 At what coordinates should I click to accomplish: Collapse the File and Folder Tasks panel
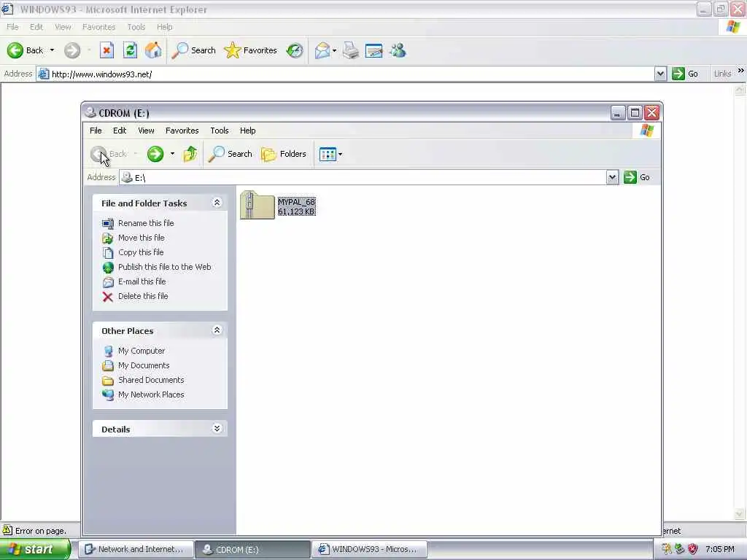click(217, 203)
